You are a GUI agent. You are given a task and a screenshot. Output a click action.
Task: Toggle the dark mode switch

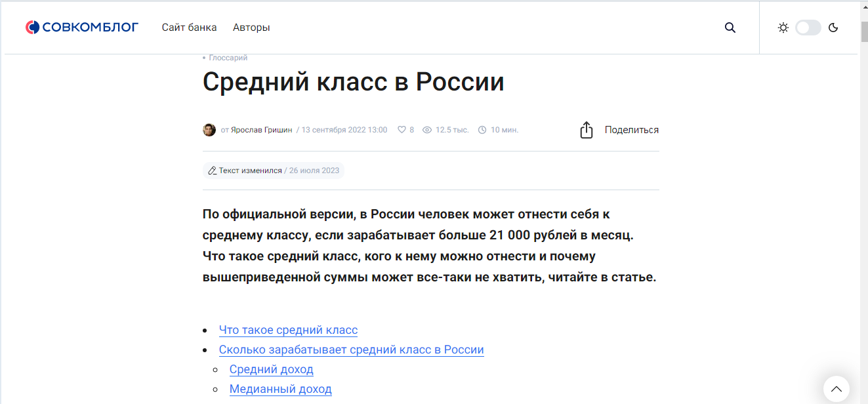808,28
